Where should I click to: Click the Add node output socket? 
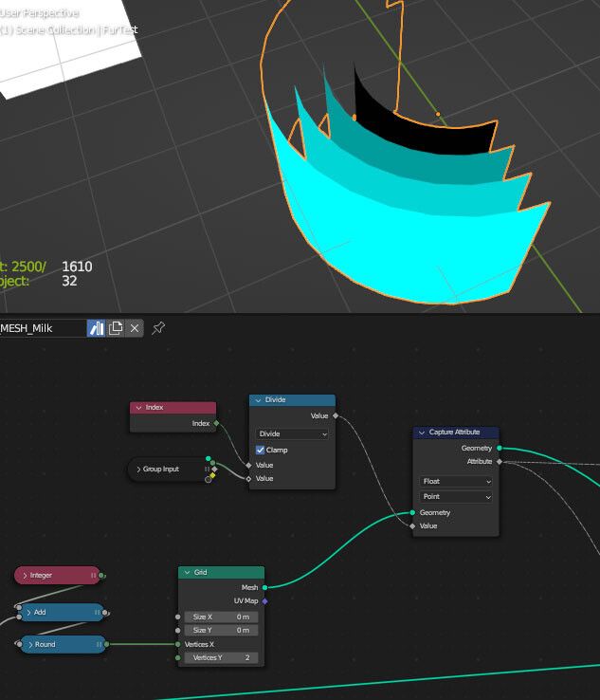(105, 613)
